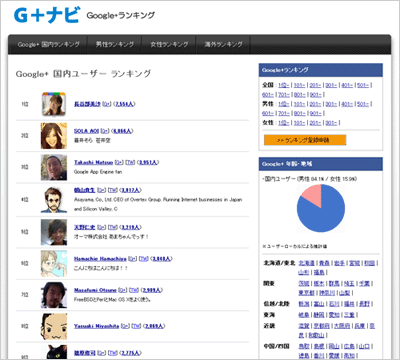Open the 北海道 region link
Screen dimensions: 400x360
pyautogui.click(x=307, y=263)
